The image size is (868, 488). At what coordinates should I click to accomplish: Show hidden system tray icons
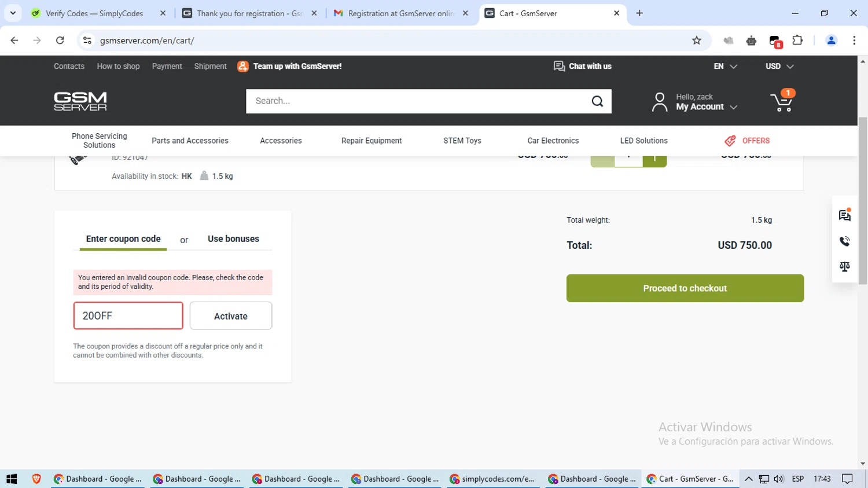pyautogui.click(x=748, y=479)
